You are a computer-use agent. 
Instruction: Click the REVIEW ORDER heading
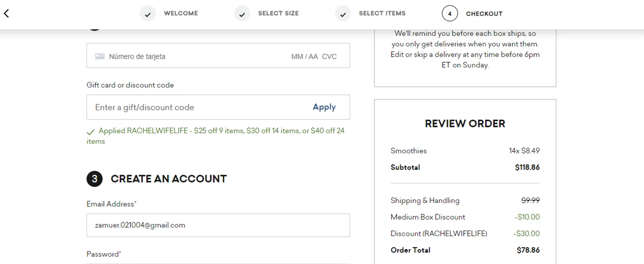coord(465,124)
